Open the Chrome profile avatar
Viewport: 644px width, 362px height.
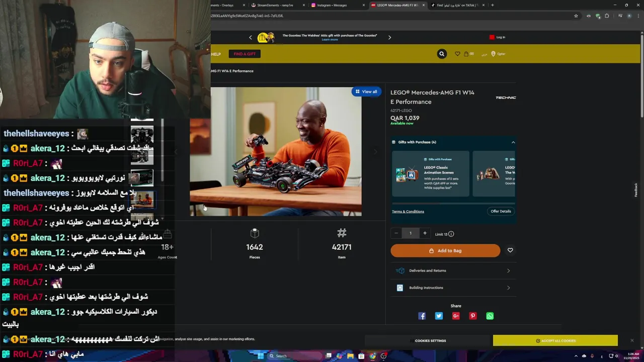[x=629, y=16]
